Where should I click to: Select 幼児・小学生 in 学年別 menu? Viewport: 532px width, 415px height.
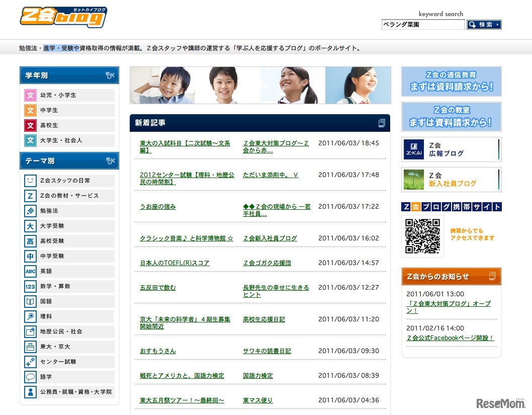(x=69, y=96)
